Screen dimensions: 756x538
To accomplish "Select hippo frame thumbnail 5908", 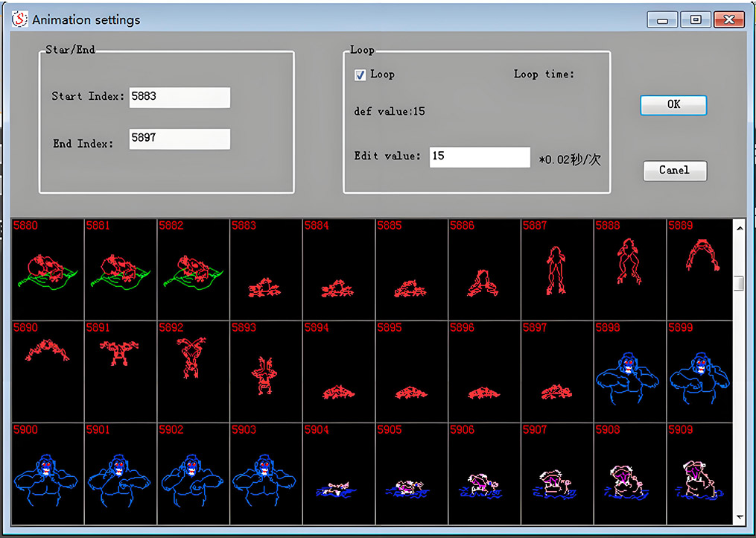I will coord(630,473).
